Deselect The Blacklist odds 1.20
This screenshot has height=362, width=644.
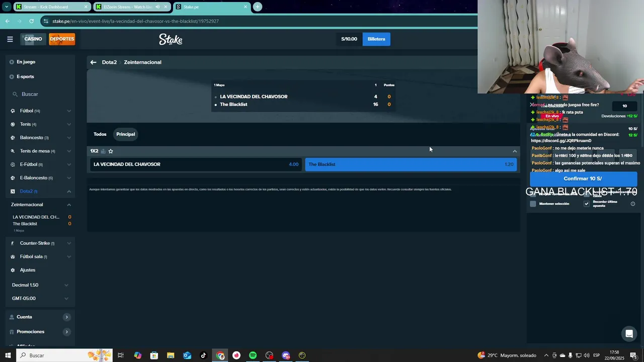(411, 164)
